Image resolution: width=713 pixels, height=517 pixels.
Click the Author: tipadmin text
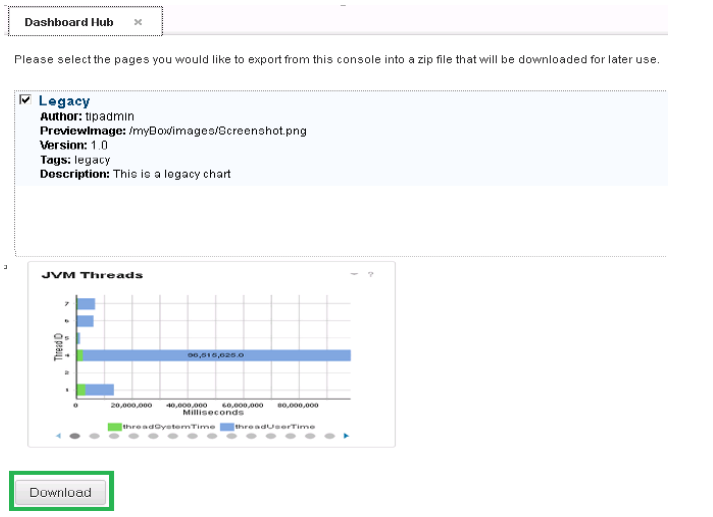click(87, 116)
